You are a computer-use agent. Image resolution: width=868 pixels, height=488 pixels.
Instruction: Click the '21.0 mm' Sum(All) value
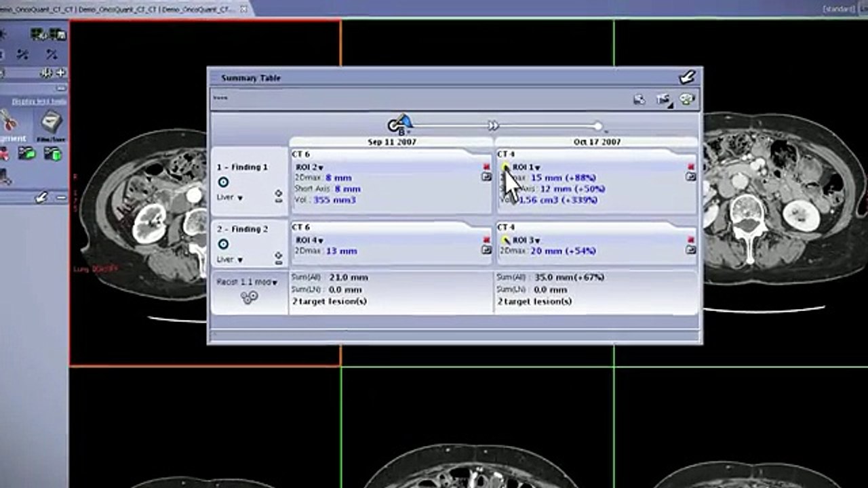[x=349, y=277]
